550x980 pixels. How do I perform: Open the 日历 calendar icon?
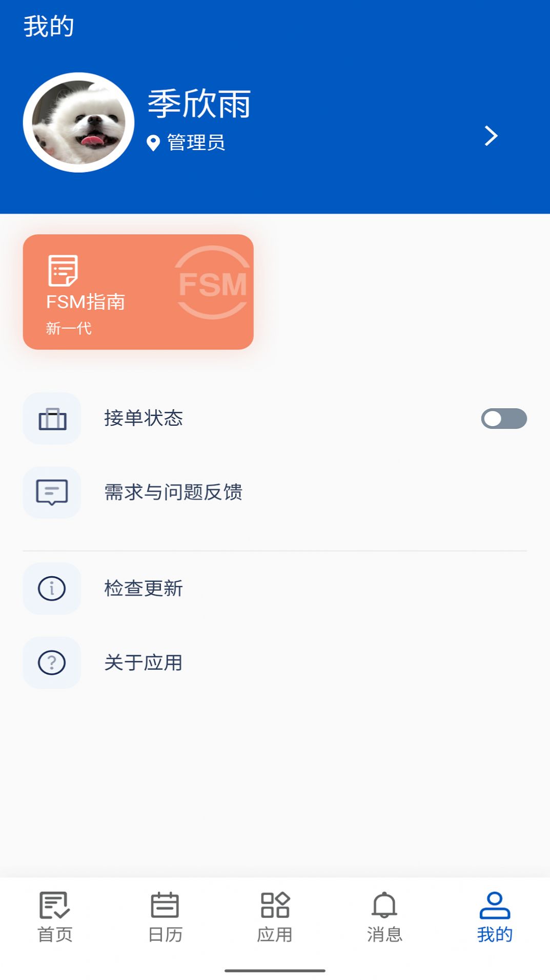click(x=164, y=914)
